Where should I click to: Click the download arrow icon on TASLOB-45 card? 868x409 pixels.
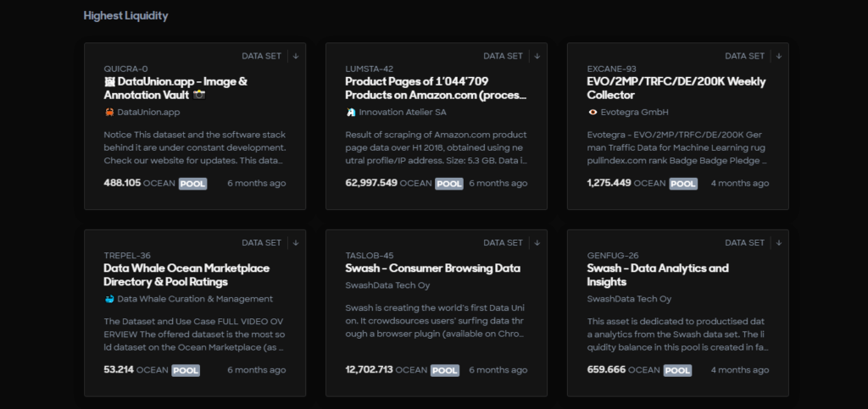(537, 243)
